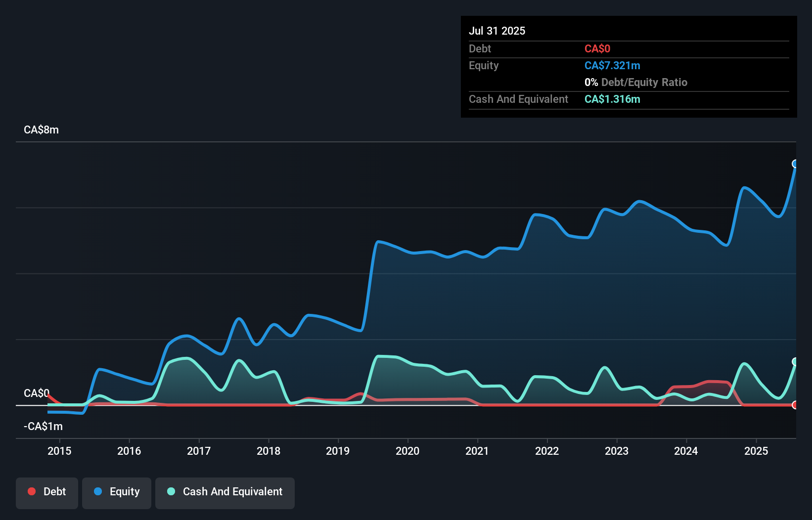Click the -CA$1m y-axis label
Image resolution: width=812 pixels, height=520 pixels.
tap(43, 426)
